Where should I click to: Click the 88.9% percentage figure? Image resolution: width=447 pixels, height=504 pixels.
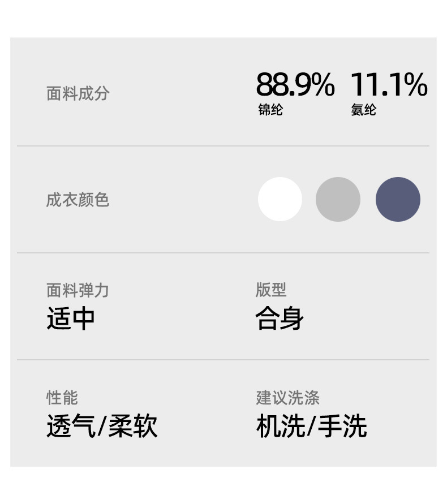click(x=295, y=85)
